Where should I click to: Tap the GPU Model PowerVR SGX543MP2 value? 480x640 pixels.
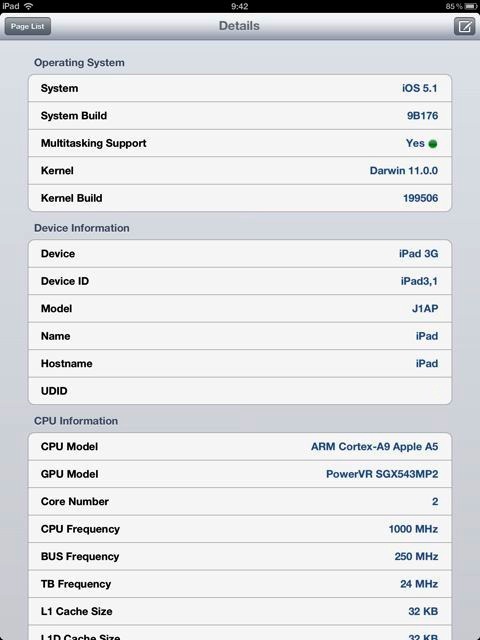click(382, 474)
